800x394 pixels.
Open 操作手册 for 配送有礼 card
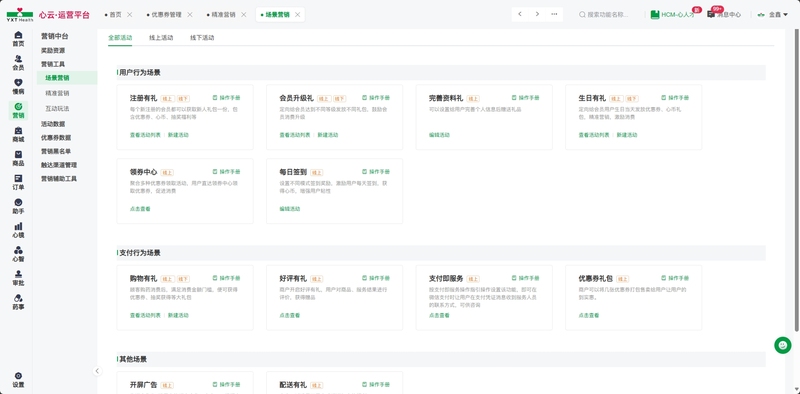[376, 384]
